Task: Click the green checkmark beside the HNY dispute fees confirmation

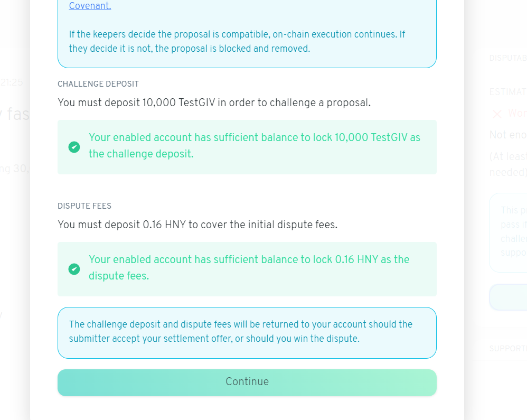Action: coord(74,269)
